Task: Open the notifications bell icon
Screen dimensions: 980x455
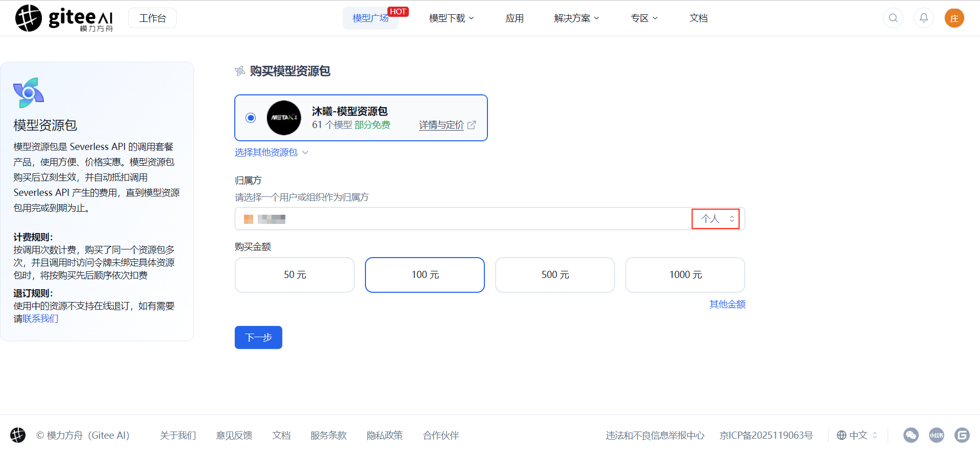Action: 924,18
